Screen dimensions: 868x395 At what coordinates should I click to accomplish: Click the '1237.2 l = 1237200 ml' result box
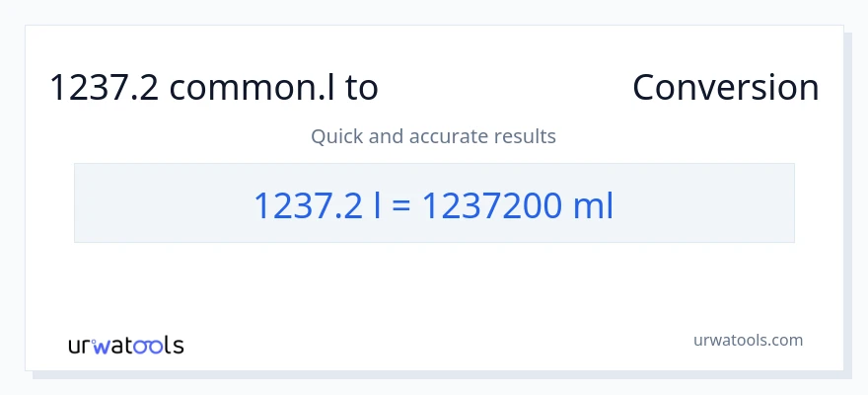[434, 203]
